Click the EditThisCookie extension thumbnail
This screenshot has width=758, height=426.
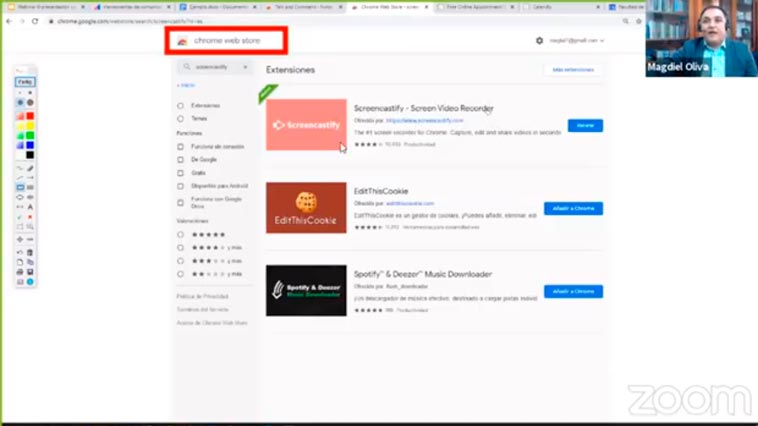pyautogui.click(x=306, y=207)
